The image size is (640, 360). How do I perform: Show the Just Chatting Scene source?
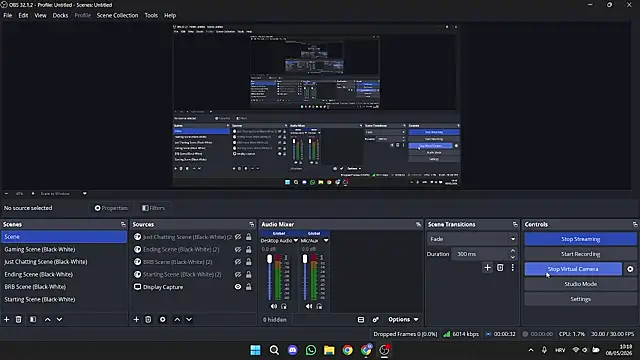238,237
